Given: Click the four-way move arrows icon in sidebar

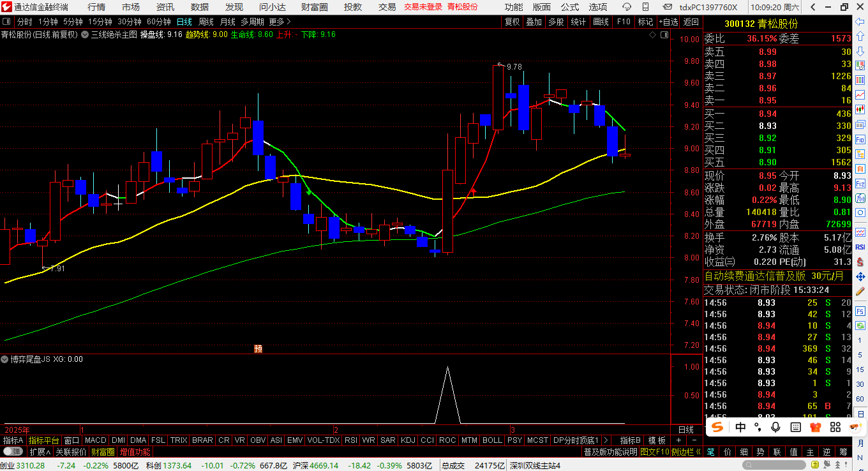Looking at the screenshot, I should 860,276.
